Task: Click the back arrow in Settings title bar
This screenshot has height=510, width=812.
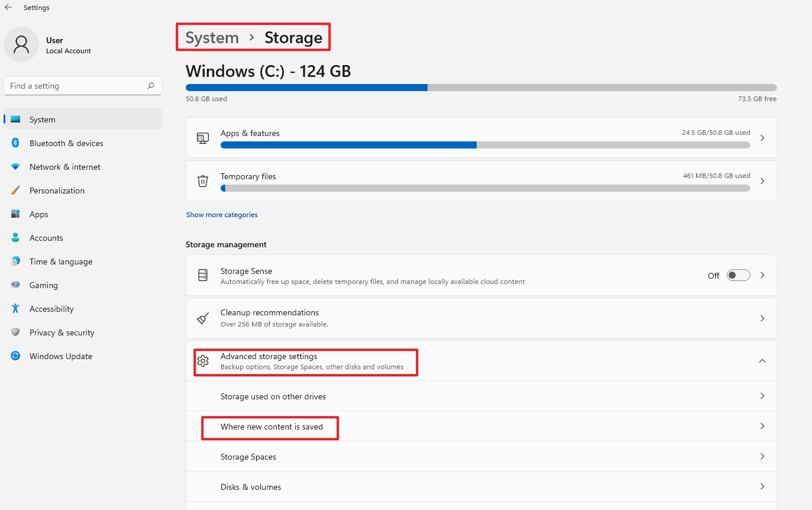Action: pos(8,8)
